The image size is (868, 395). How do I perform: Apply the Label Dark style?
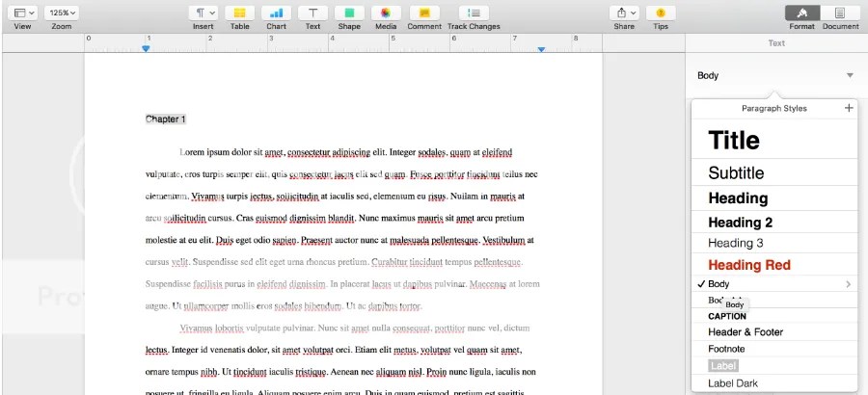click(774, 382)
